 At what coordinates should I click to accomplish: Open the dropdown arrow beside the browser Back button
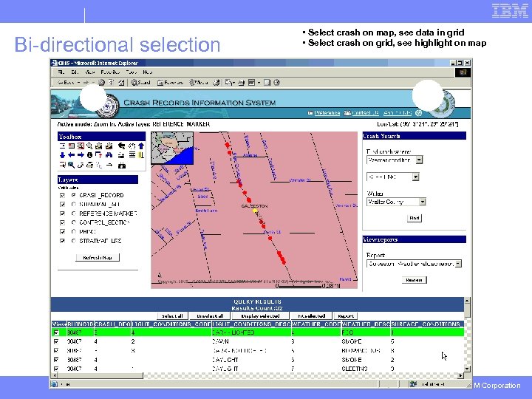tap(78, 83)
